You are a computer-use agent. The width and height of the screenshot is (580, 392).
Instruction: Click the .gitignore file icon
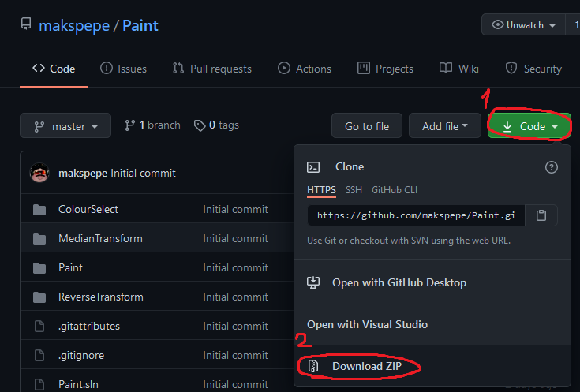pos(39,356)
